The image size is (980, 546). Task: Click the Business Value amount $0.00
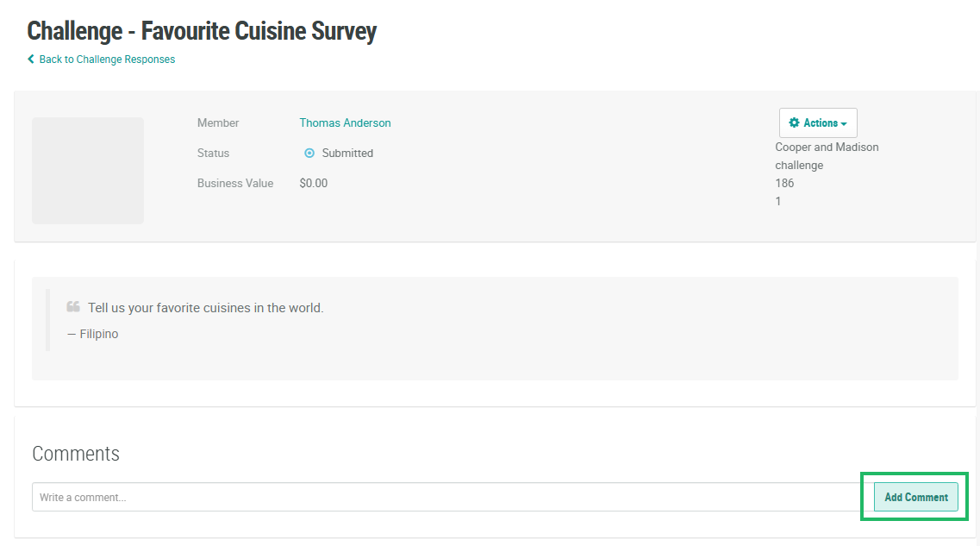pos(314,184)
